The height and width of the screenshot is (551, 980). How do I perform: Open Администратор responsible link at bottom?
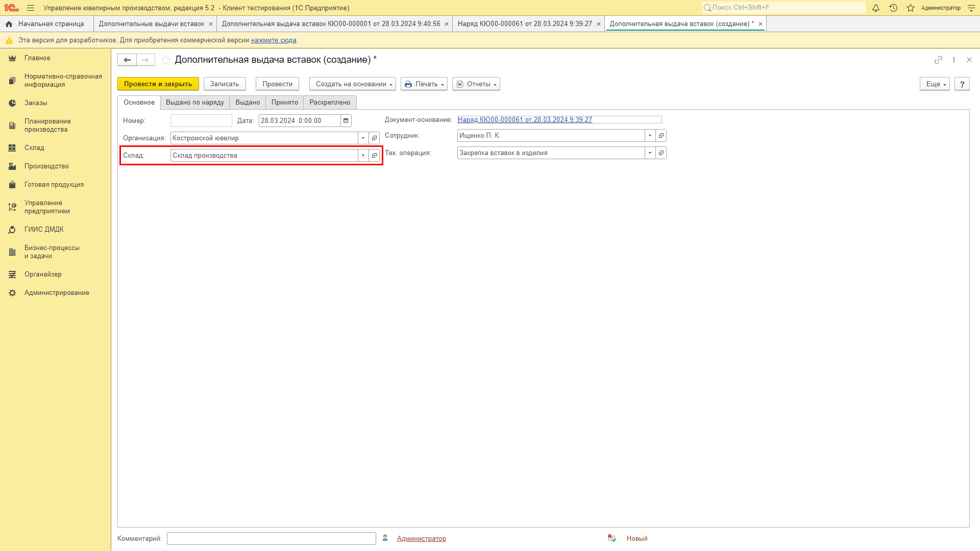coord(422,539)
